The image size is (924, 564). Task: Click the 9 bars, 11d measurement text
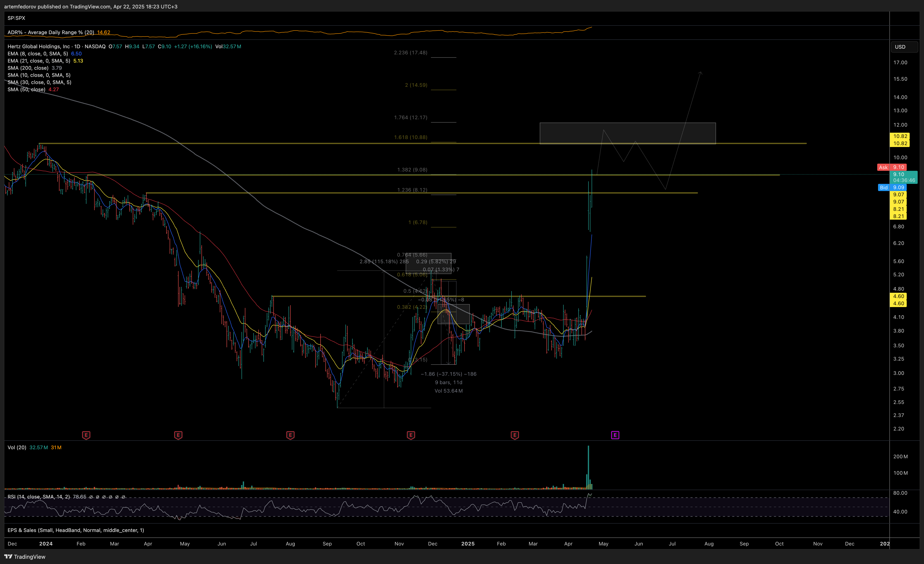point(449,382)
